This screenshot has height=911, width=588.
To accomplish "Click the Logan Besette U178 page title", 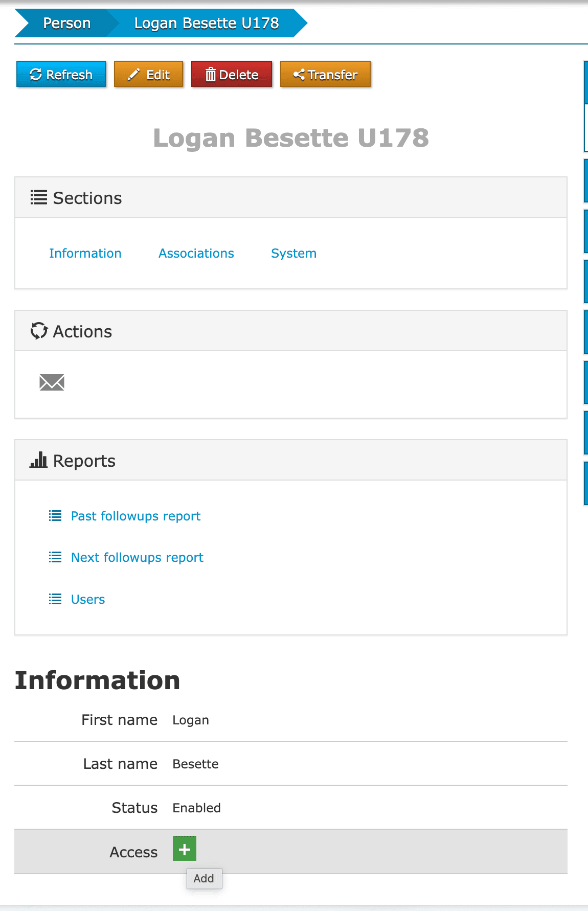I will (x=291, y=138).
